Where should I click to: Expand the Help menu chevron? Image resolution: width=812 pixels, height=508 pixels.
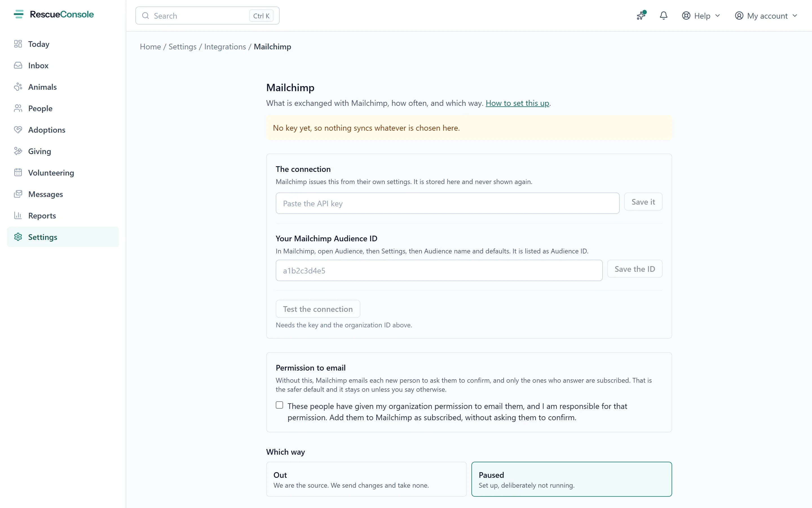click(x=717, y=16)
